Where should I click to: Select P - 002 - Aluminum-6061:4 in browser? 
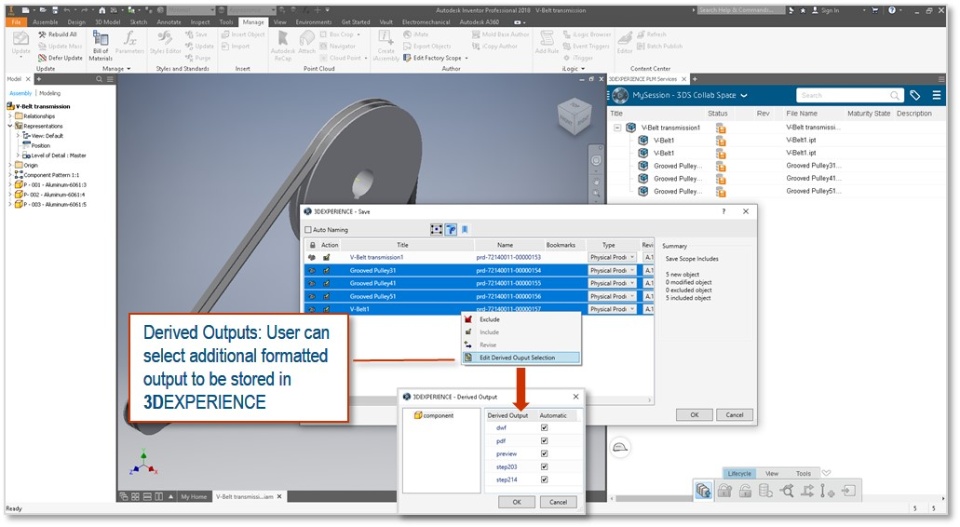50,195
